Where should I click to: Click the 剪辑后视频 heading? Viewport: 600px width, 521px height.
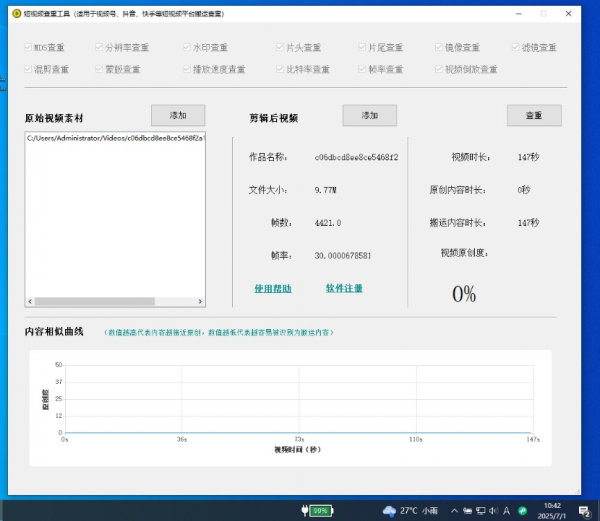[x=274, y=118]
